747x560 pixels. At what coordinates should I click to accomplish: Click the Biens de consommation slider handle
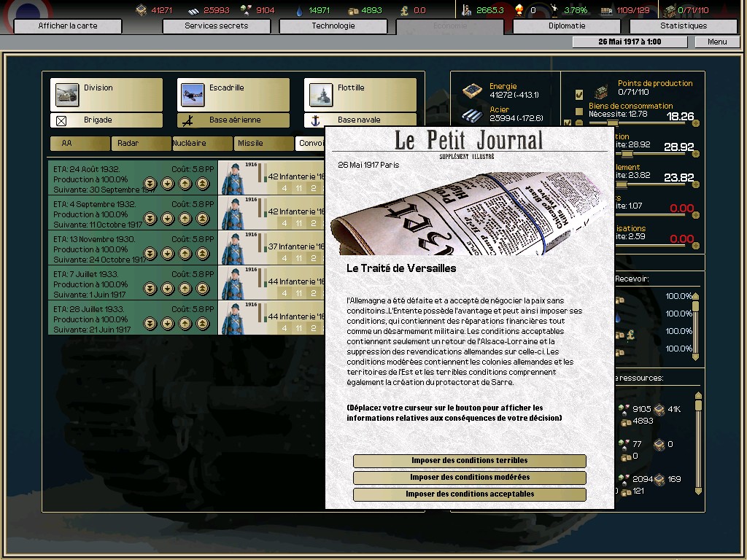click(613, 123)
